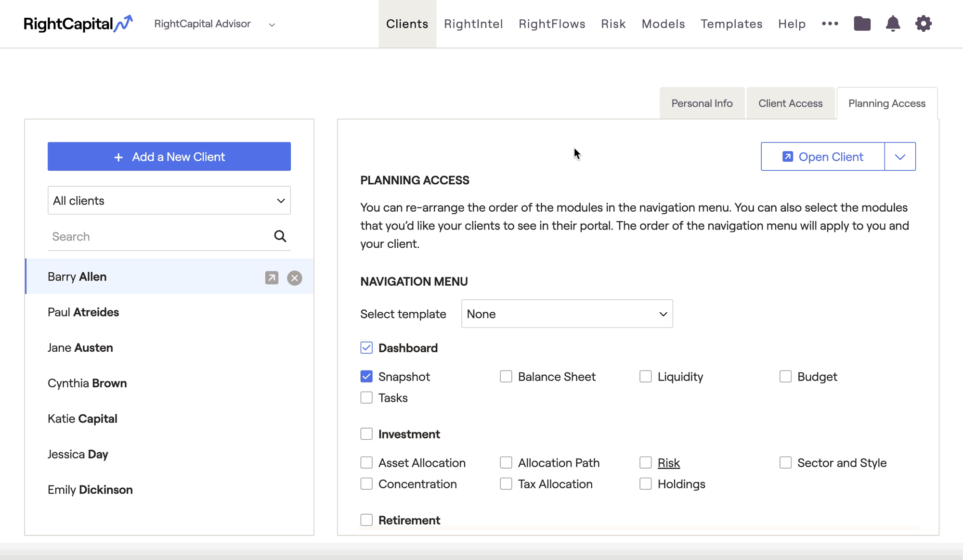
Task: Remove Barry Allen with X icon
Action: click(x=295, y=278)
